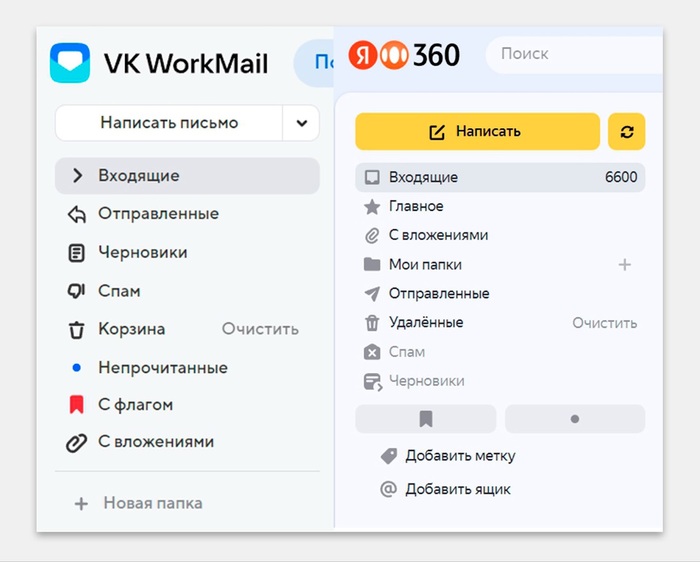The image size is (700, 562).
Task: Create Новая папка in VK WorkMail
Action: click(153, 503)
